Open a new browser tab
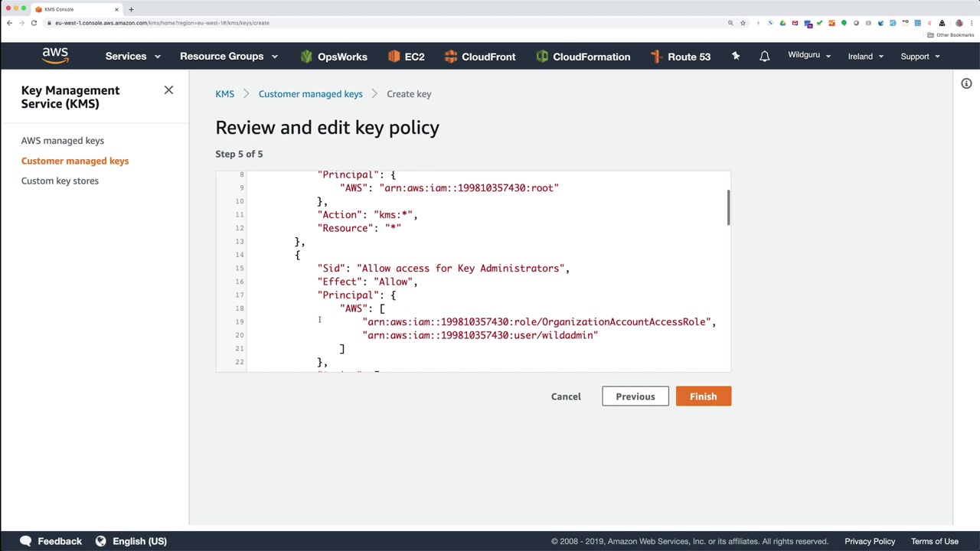The width and height of the screenshot is (980, 551). pyautogui.click(x=131, y=9)
